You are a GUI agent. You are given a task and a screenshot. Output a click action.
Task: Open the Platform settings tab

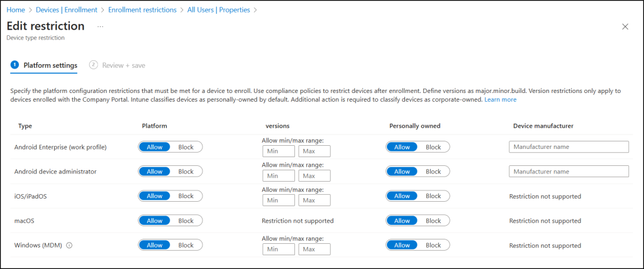tap(50, 65)
